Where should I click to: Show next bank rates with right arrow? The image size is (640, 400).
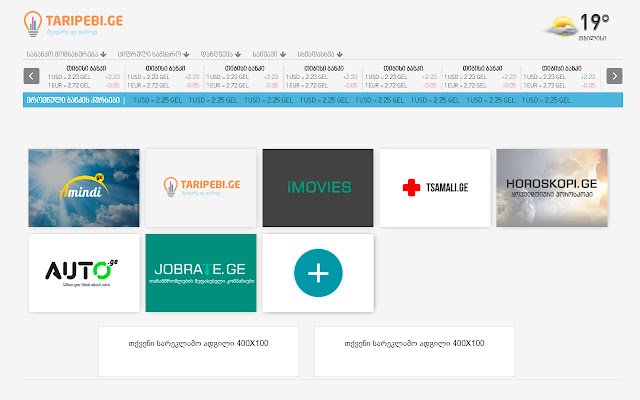pos(614,76)
